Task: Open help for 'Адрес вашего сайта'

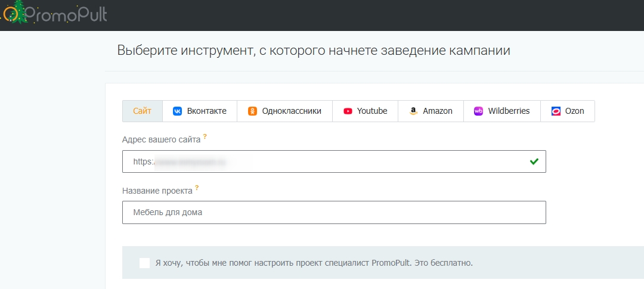Action: click(205, 136)
